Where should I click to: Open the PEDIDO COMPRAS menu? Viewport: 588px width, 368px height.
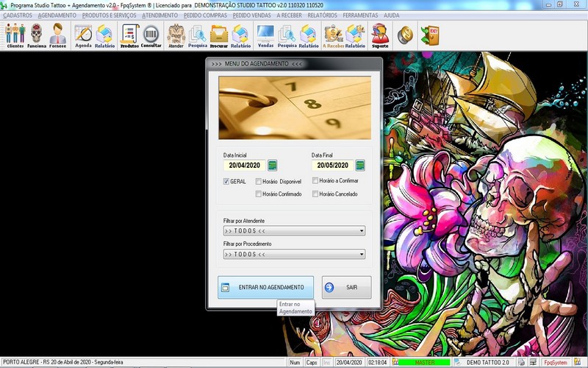(205, 15)
